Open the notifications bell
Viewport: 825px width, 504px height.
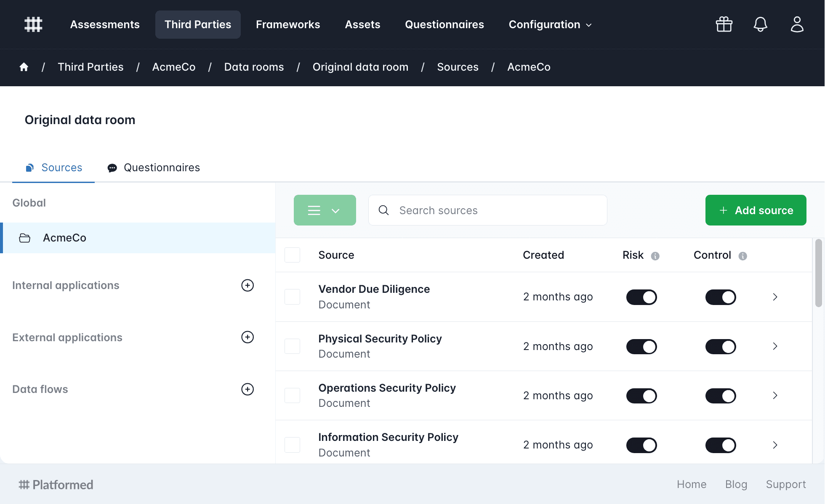(760, 24)
